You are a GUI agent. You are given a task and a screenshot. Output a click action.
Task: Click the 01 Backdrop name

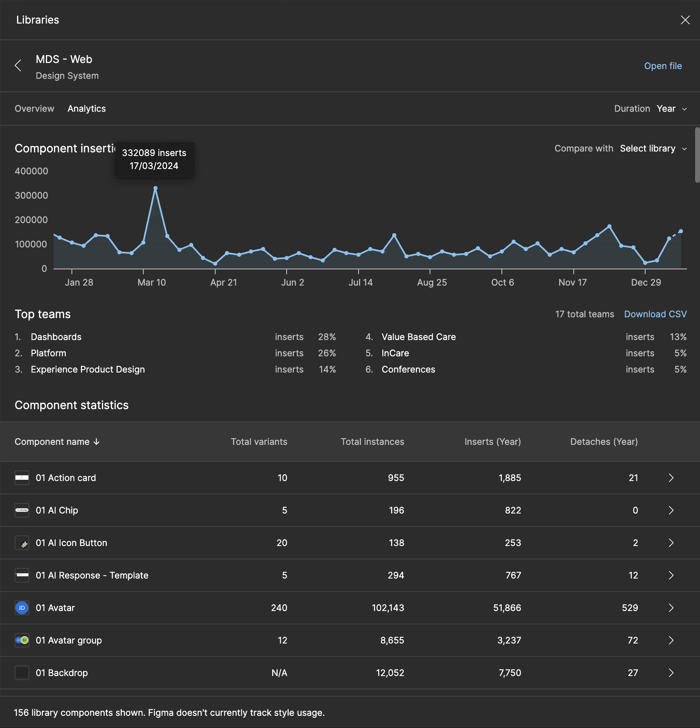click(x=62, y=673)
